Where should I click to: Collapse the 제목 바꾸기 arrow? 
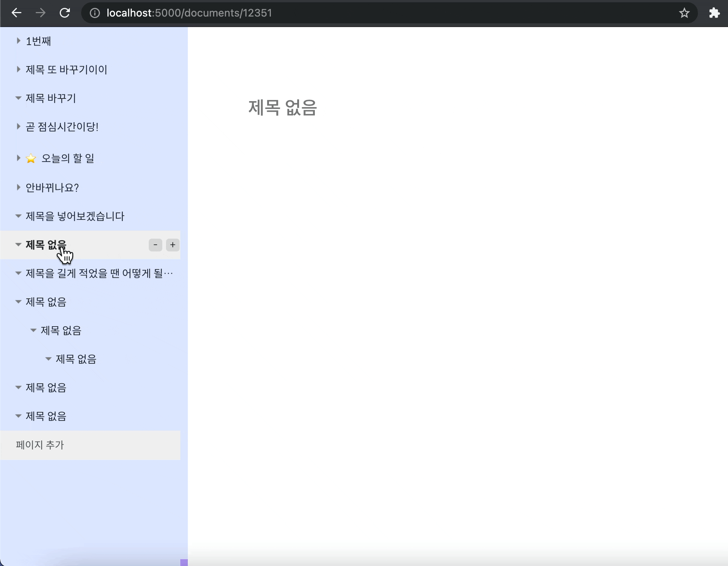(x=18, y=98)
